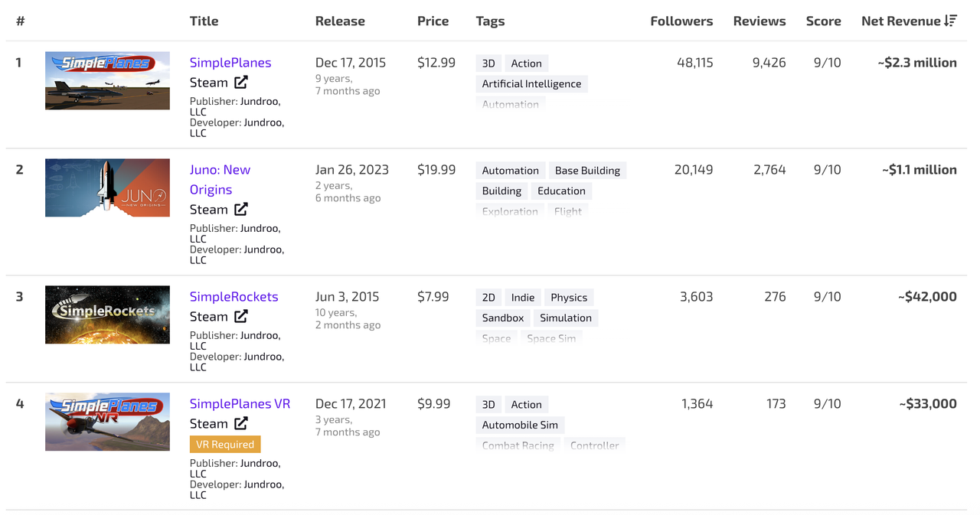Select the Simulation tag
The width and height of the screenshot is (980, 515).
coord(566,318)
